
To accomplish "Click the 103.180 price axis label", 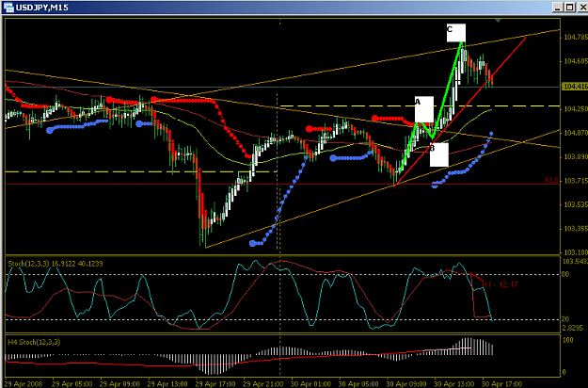I will coord(576,252).
